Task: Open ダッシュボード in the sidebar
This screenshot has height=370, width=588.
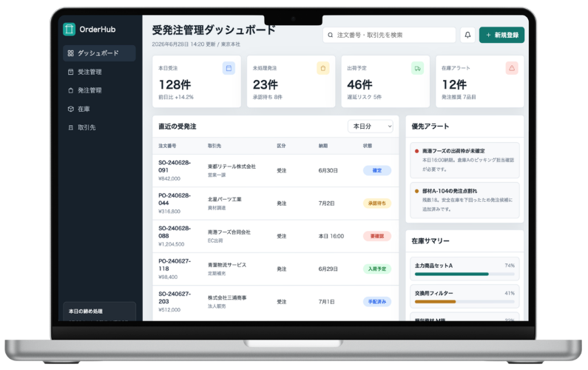Action: (x=99, y=53)
